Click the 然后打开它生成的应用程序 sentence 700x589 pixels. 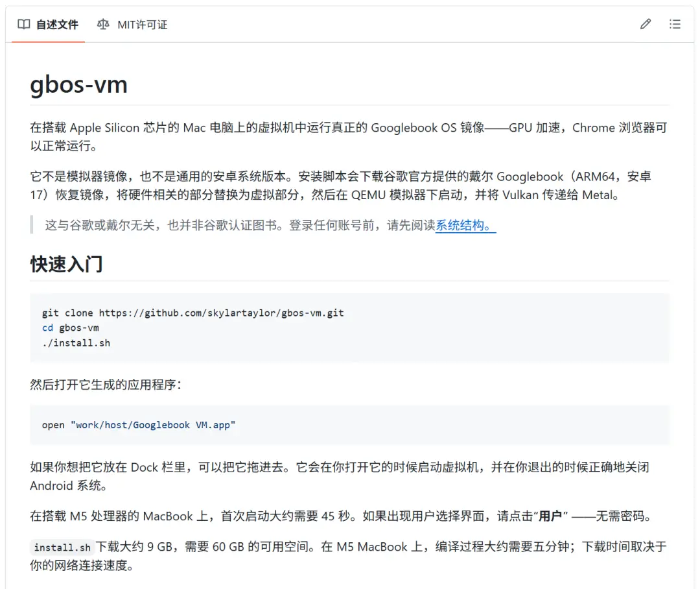[x=106, y=384]
